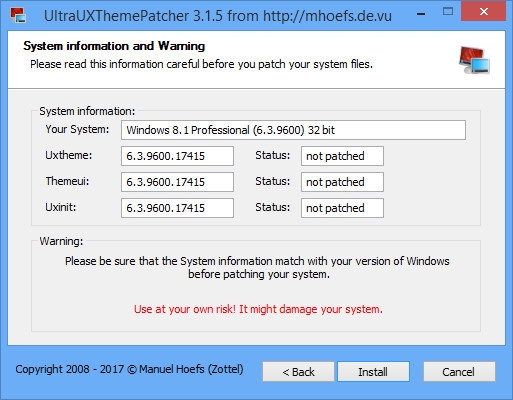Click the 'System information and Warning' heading
Image resolution: width=513 pixels, height=400 pixels.
coord(114,46)
